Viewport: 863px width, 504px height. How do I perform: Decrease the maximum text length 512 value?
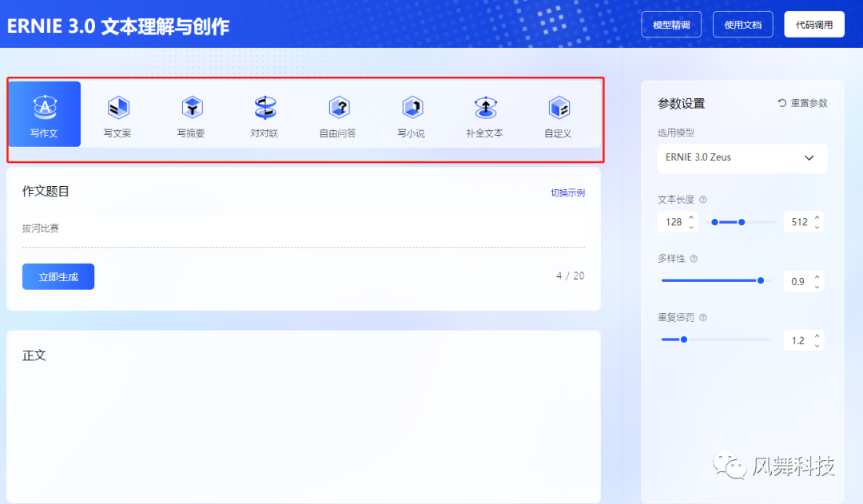817,227
